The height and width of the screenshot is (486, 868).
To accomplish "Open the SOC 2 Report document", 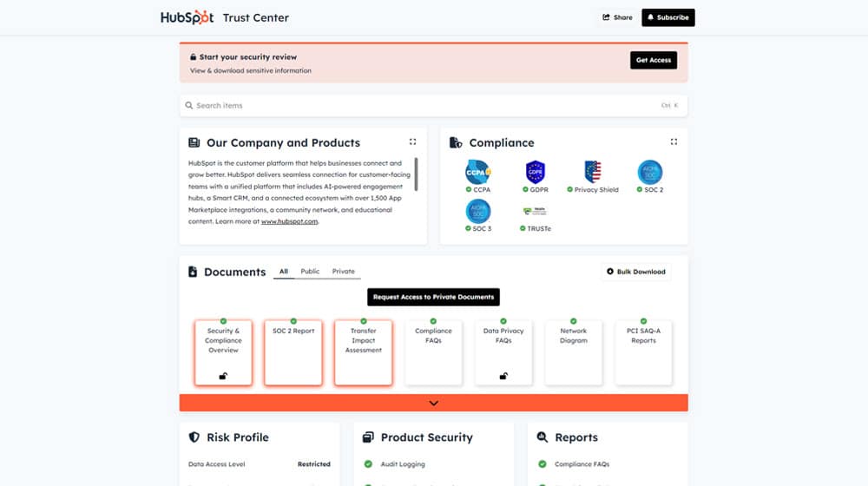I will click(x=293, y=352).
